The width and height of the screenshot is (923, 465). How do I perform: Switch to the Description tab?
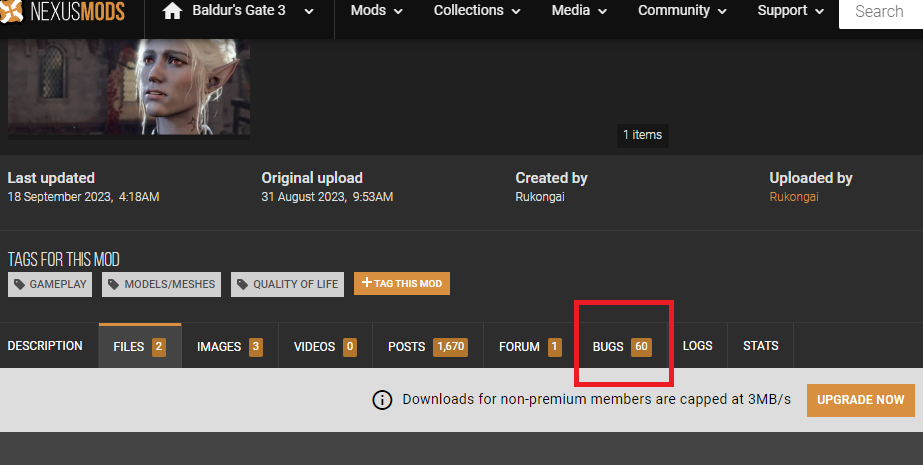point(45,346)
